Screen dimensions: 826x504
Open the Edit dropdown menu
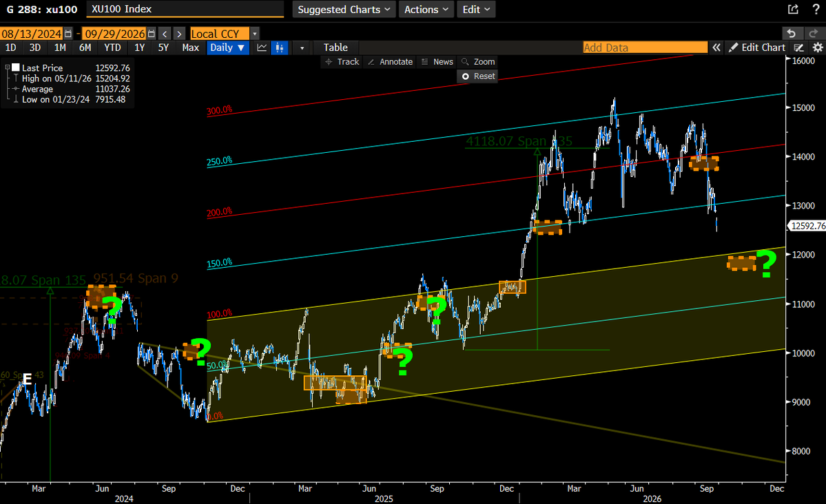click(476, 10)
